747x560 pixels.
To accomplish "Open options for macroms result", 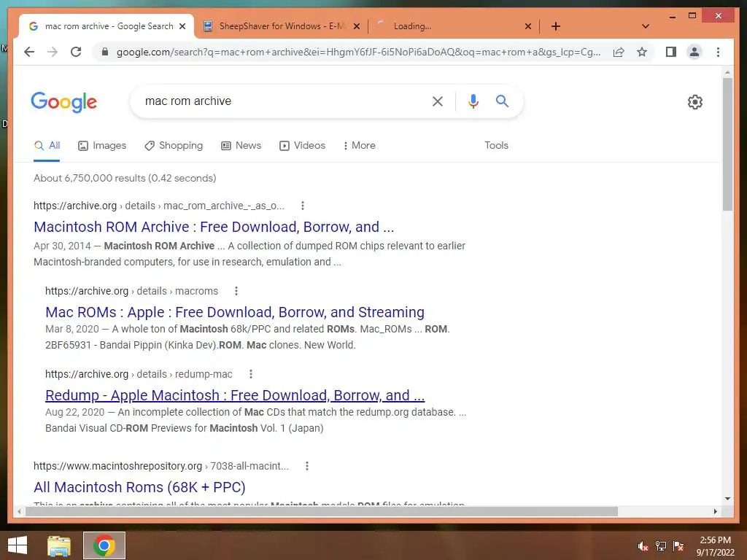I will pyautogui.click(x=236, y=291).
